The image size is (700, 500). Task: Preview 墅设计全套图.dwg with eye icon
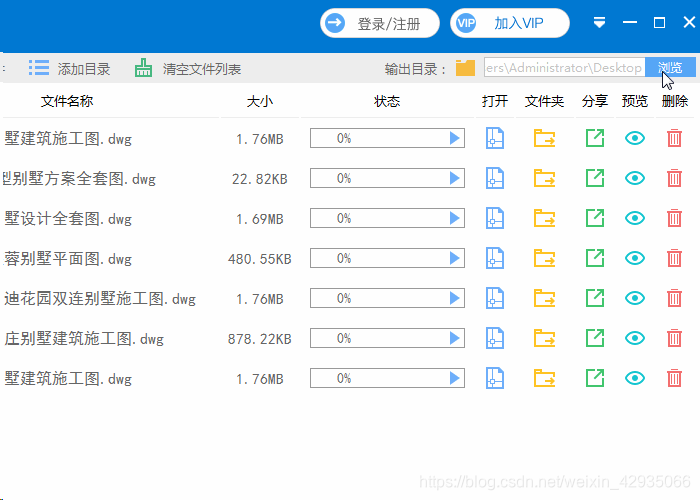click(x=635, y=218)
